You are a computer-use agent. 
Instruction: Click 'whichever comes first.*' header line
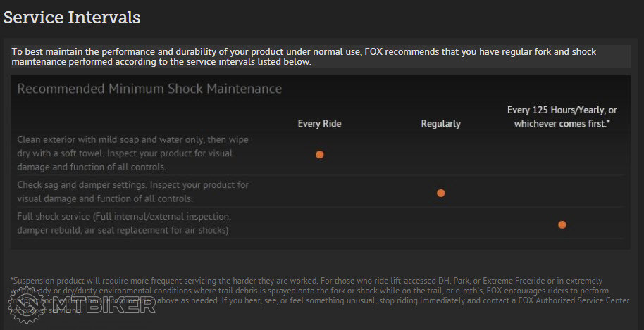click(x=562, y=124)
